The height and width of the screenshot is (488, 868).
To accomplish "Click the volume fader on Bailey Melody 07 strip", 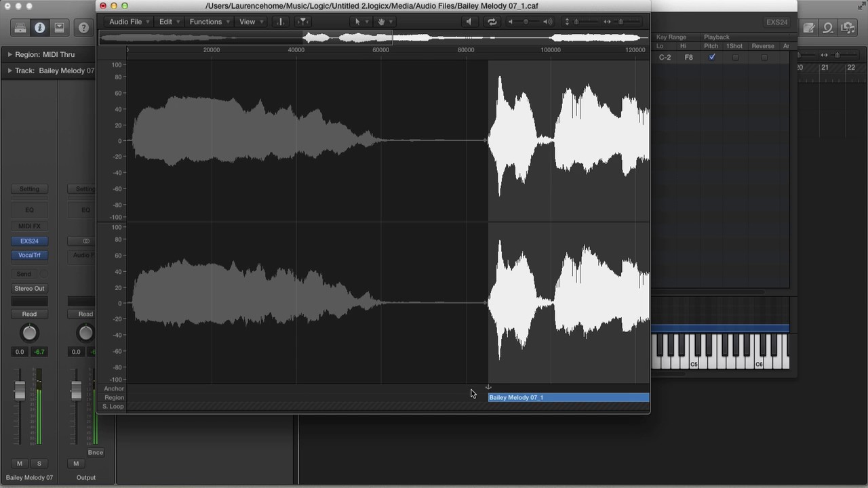I will click(20, 391).
